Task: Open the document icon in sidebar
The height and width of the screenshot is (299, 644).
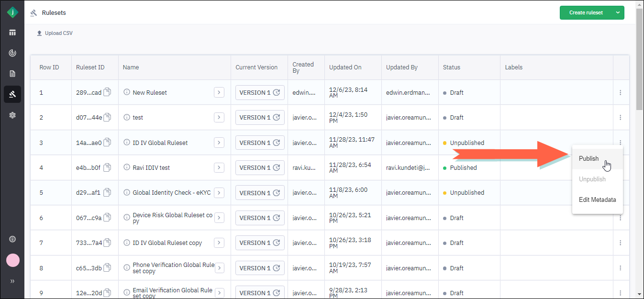Action: (x=12, y=74)
